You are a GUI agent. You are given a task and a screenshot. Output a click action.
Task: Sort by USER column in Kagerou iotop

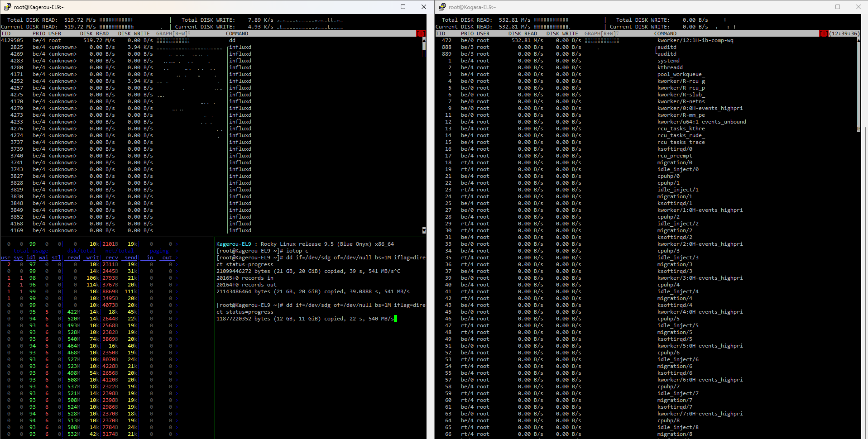(55, 33)
